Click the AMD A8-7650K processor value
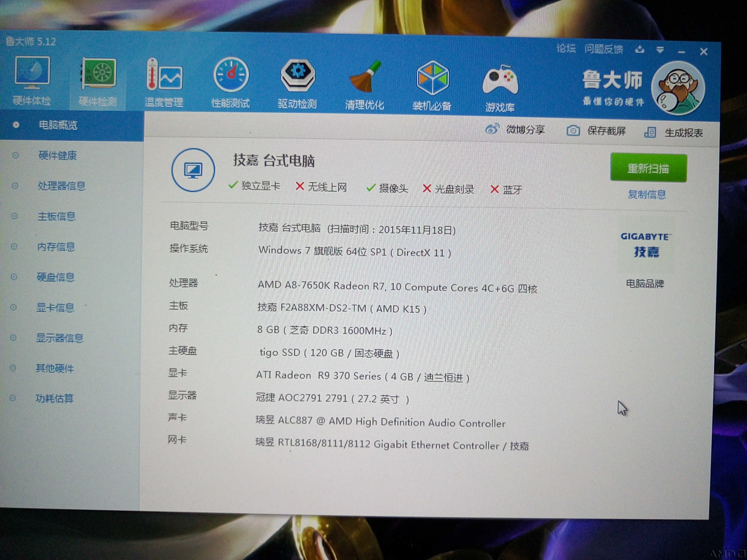Image resolution: width=747 pixels, height=560 pixels. (397, 287)
